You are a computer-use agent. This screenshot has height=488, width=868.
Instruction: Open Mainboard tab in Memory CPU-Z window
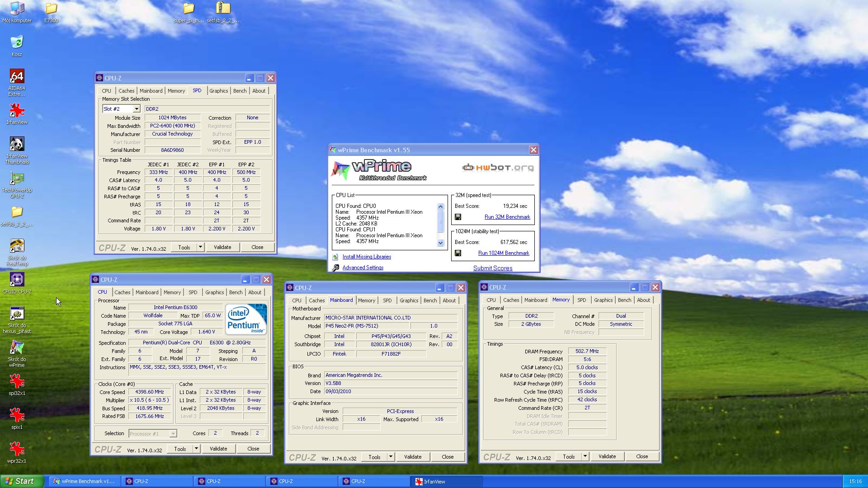(x=535, y=300)
